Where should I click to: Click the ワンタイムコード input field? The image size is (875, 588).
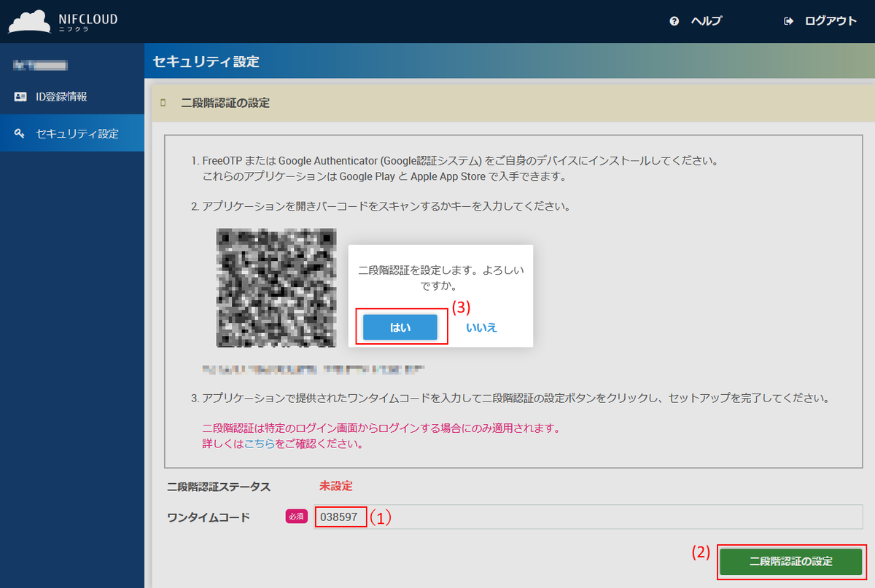click(588, 517)
